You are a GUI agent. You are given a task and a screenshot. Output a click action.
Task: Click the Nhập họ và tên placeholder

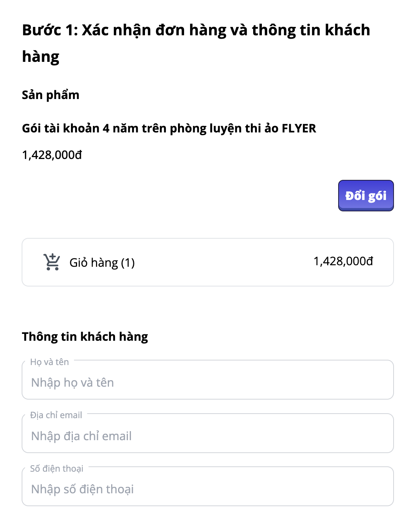[72, 382]
